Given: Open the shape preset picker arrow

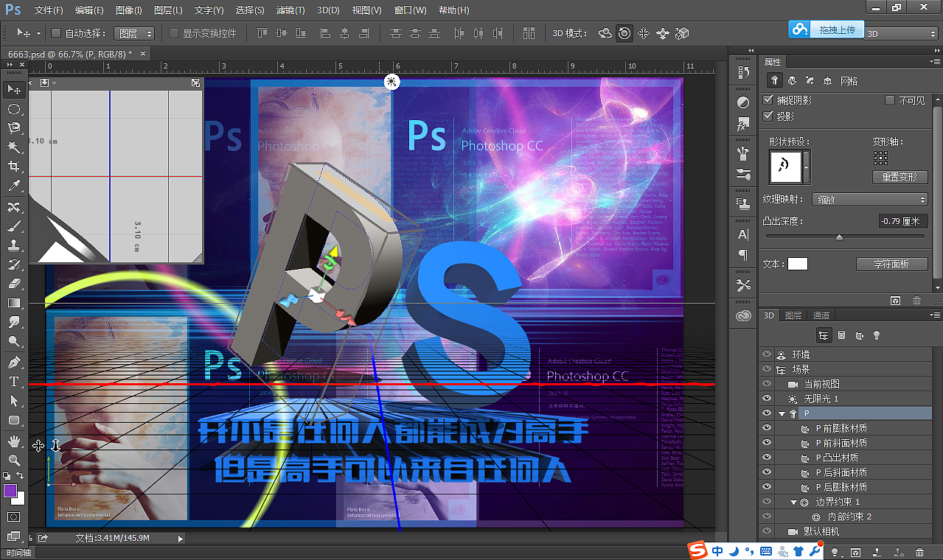Looking at the screenshot, I should pos(806,167).
